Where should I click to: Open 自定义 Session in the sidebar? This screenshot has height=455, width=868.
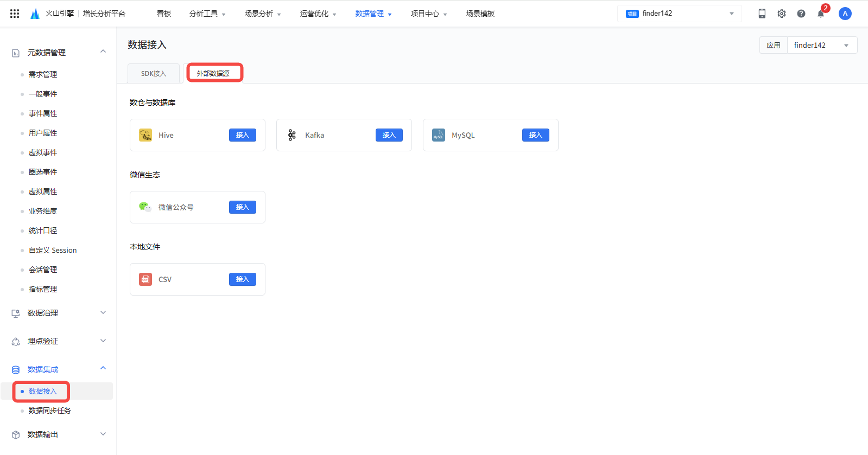(x=53, y=250)
